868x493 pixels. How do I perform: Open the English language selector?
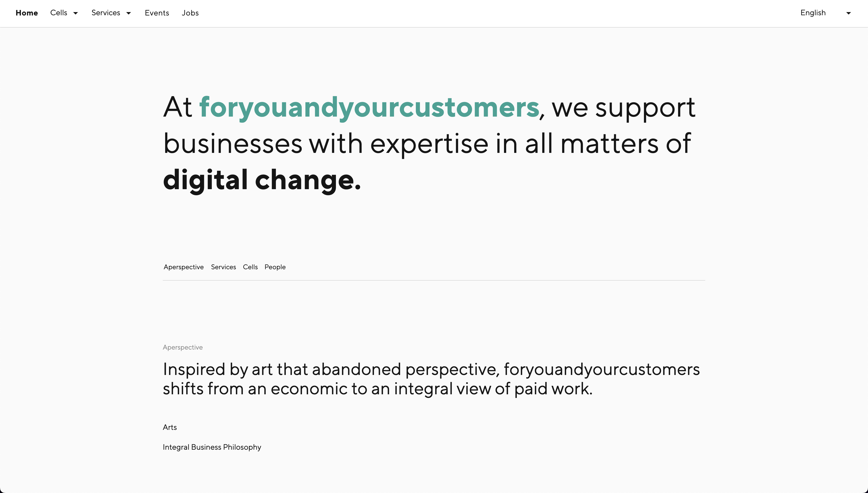click(813, 13)
